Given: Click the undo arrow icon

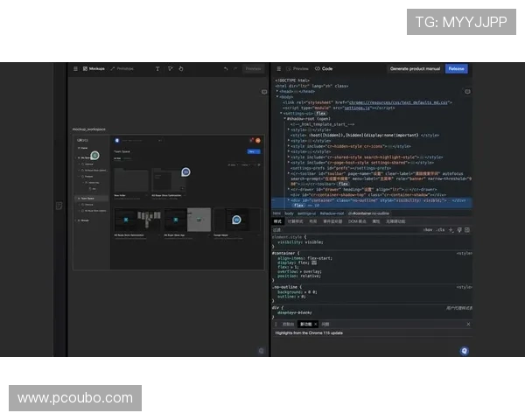Looking at the screenshot, I should (226, 68).
